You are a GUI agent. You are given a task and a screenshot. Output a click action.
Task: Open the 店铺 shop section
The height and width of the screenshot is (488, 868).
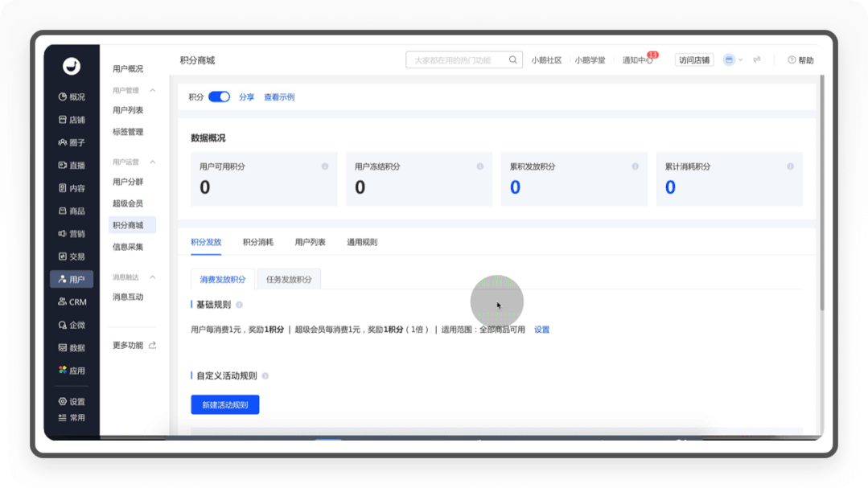72,120
